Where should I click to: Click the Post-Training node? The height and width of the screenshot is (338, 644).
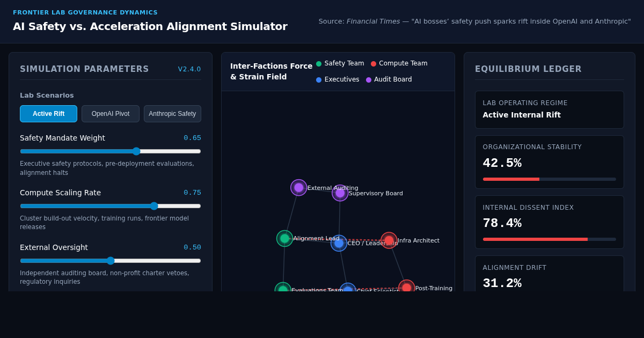pyautogui.click(x=407, y=286)
